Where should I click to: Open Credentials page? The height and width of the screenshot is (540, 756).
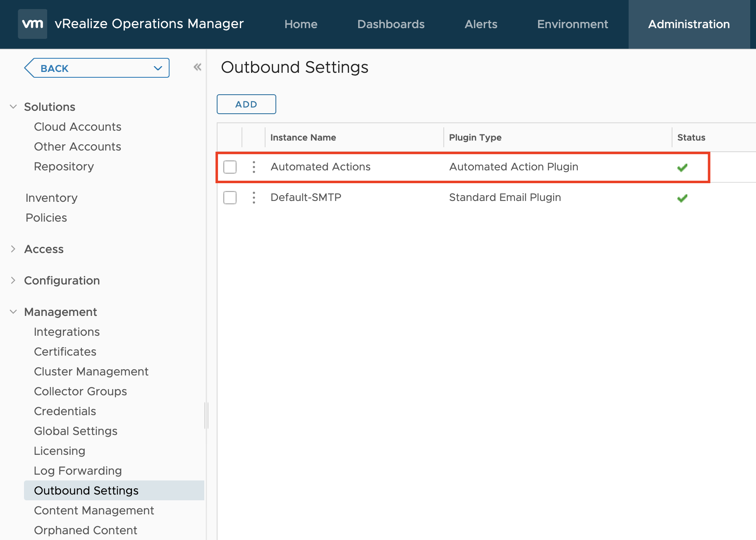pos(65,411)
